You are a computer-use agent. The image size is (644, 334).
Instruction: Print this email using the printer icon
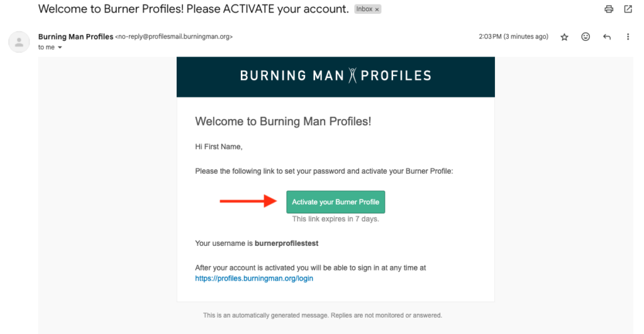pyautogui.click(x=609, y=9)
